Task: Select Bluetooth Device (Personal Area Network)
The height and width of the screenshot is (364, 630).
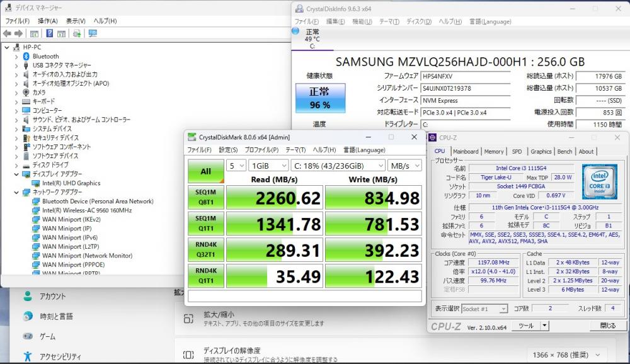Action: (98, 201)
